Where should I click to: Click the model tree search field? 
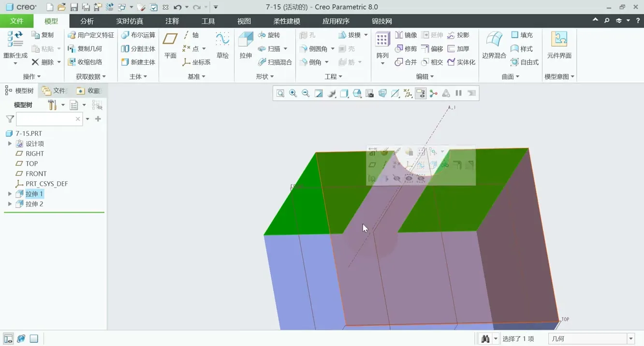[x=46, y=119]
